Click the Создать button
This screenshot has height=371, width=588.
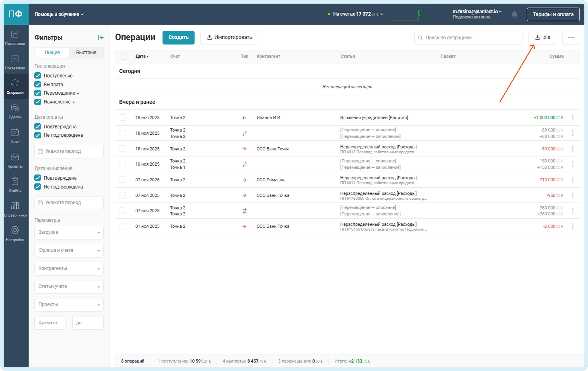(178, 38)
